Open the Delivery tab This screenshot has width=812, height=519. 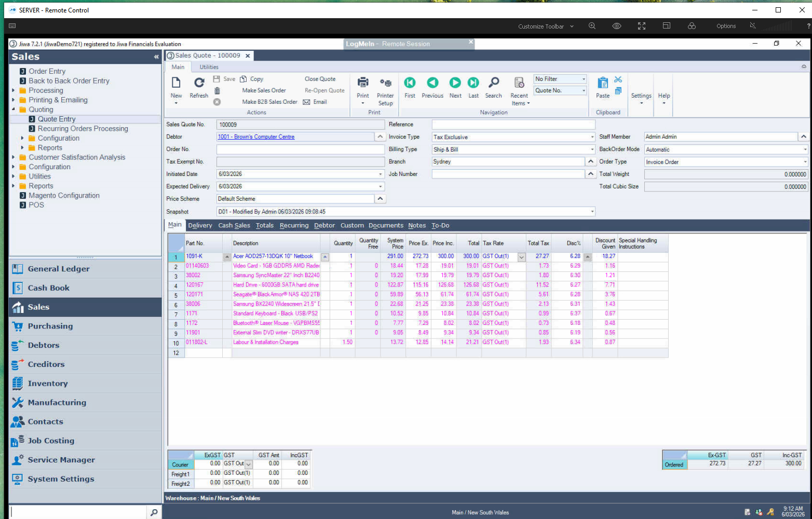(200, 225)
